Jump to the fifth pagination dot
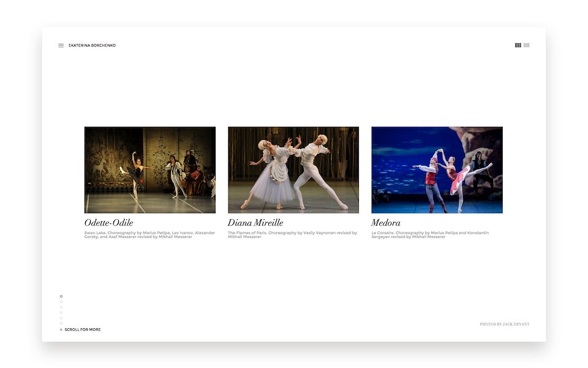 (x=61, y=318)
